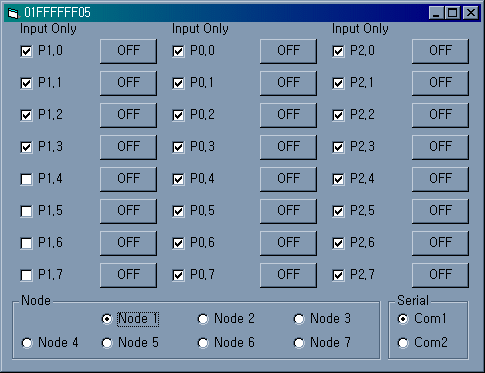Select the Node 4 radio option
Viewport: 485px width, 373px height.
(27, 343)
